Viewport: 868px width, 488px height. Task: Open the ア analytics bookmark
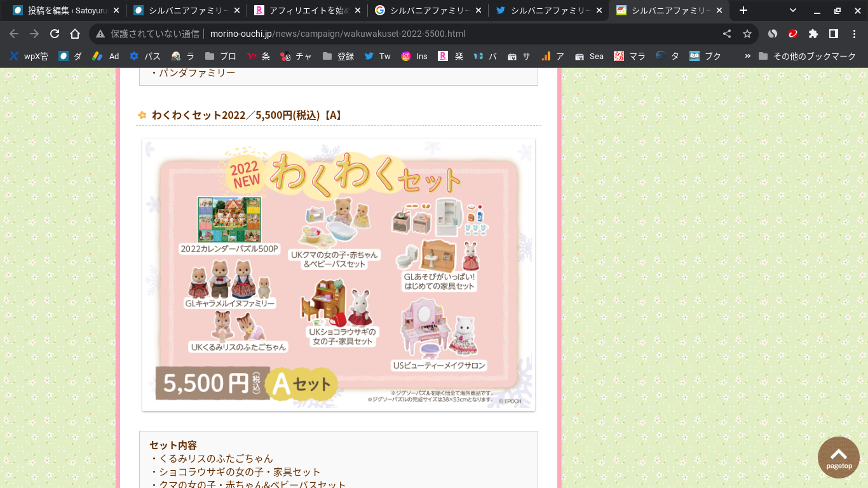[553, 56]
